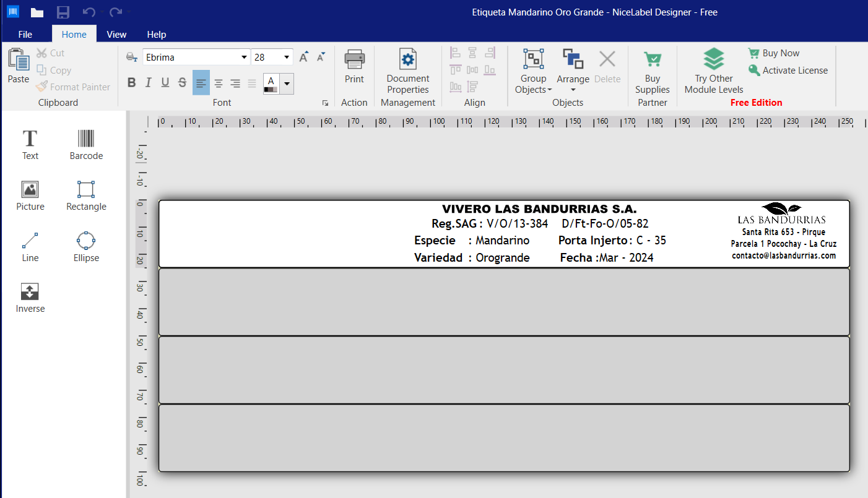Select the 'C - 35' text on the label
Viewport: 868px width, 498px height.
pos(651,241)
